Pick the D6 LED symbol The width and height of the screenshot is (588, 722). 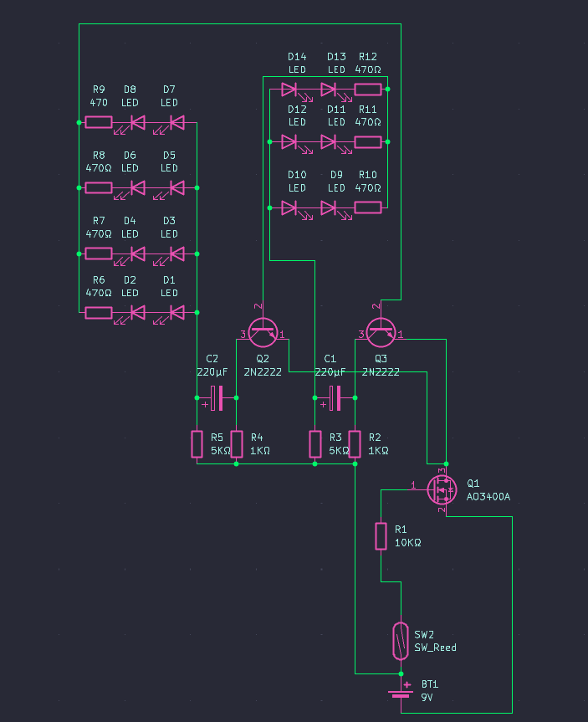[138, 188]
